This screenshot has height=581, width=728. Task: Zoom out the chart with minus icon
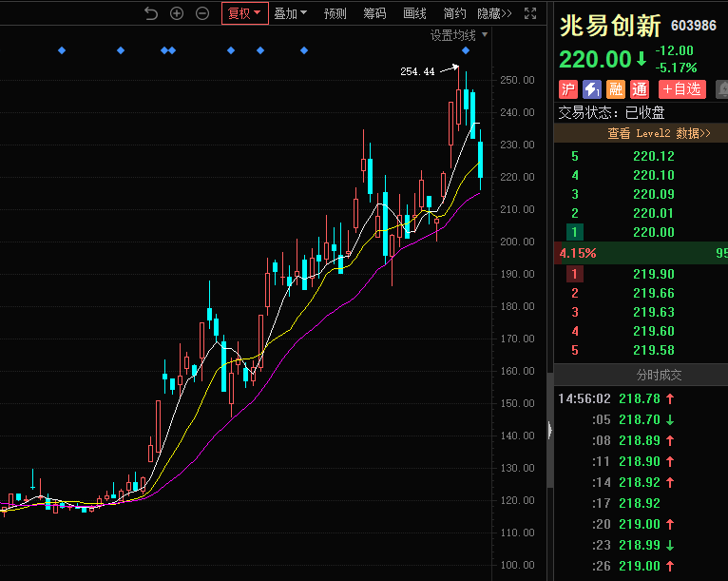point(202,13)
